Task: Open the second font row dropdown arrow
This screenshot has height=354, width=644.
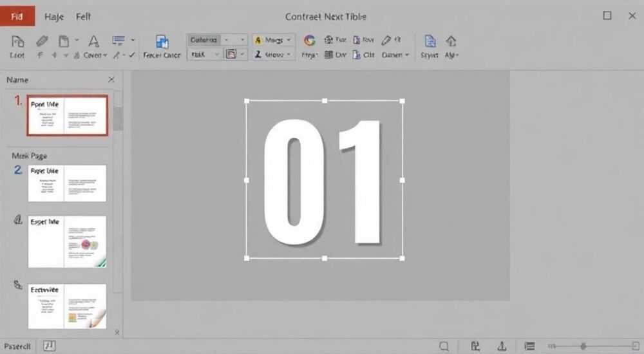Action: (217, 55)
